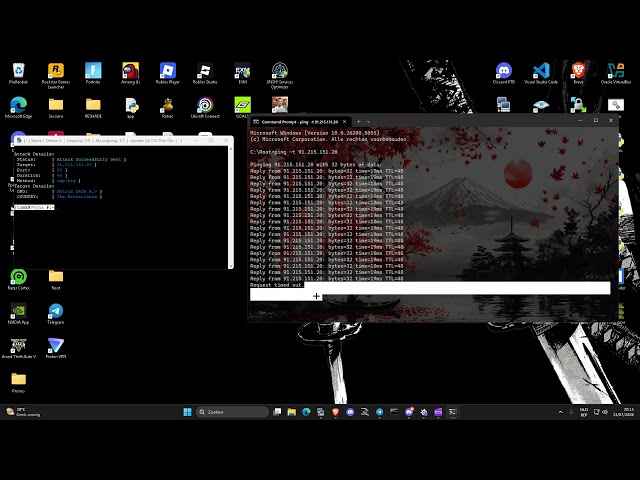
Task: Launch Visual Studio Code desktop shortcut
Action: tap(541, 73)
